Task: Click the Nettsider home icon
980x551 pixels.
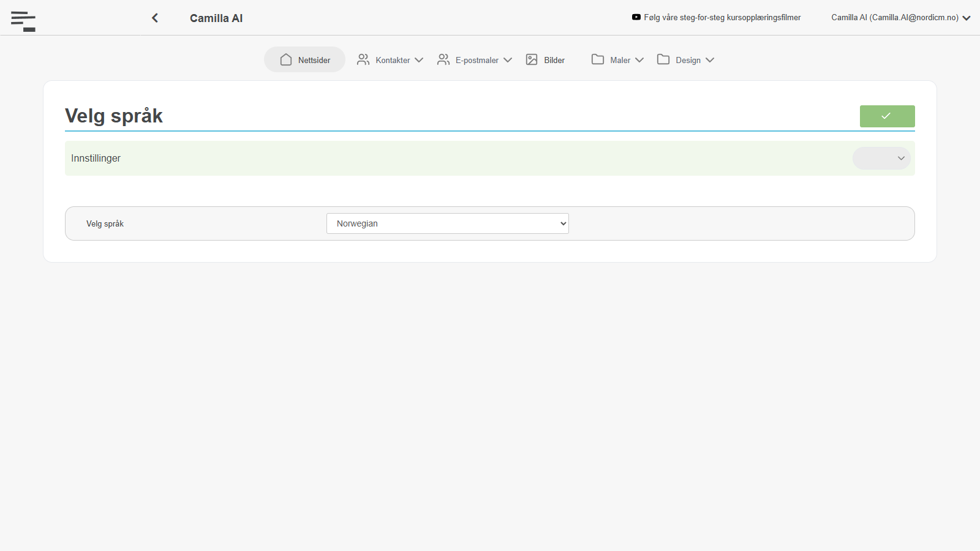Action: [x=286, y=59]
